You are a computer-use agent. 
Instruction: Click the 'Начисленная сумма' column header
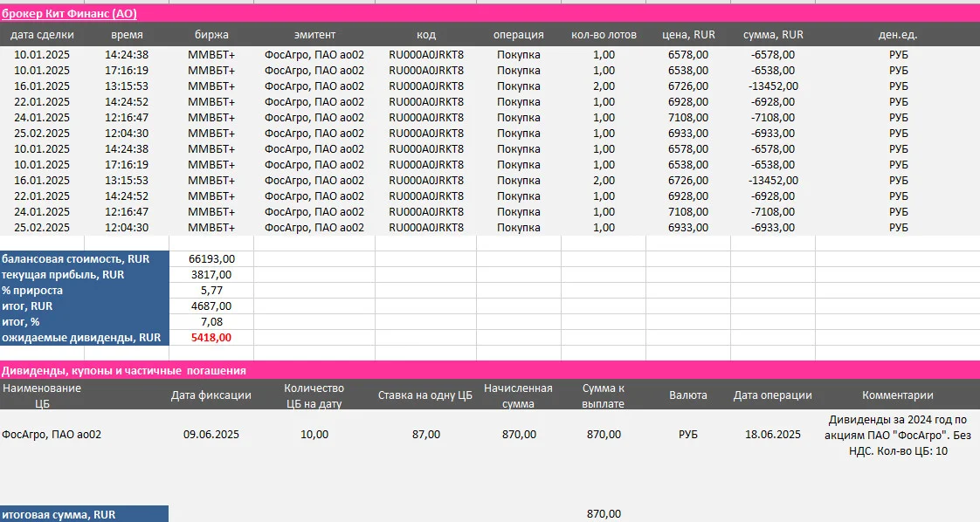(518, 395)
